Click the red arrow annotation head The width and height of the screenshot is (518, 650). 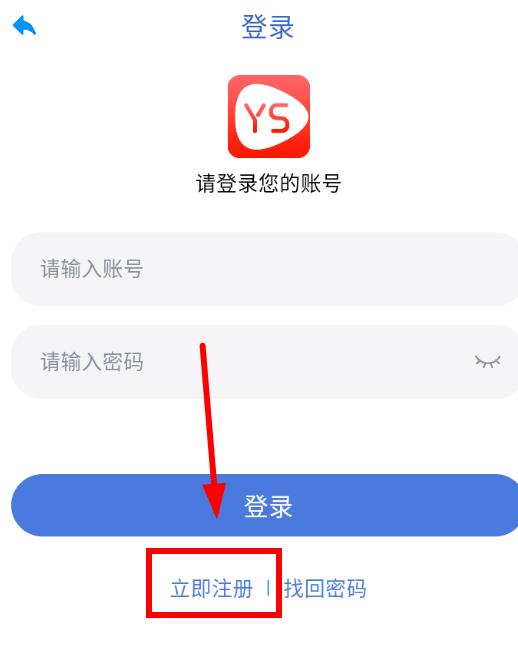click(215, 500)
